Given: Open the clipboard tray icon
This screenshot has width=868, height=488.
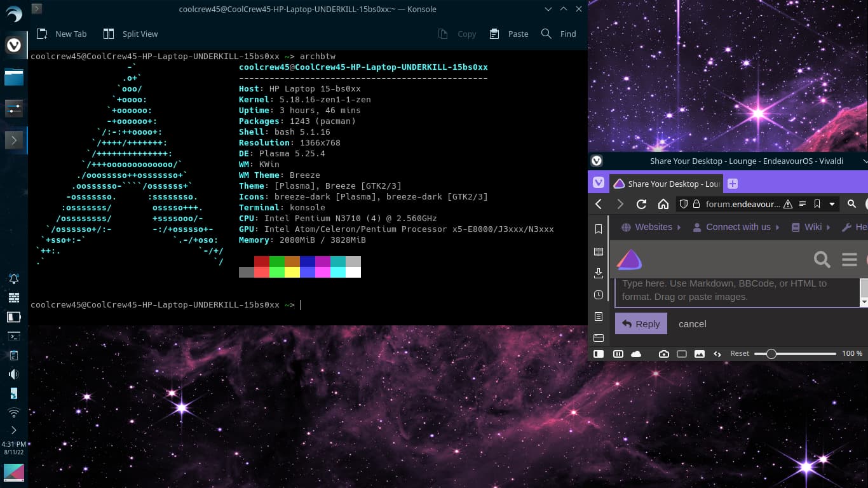Looking at the screenshot, I should (14, 355).
